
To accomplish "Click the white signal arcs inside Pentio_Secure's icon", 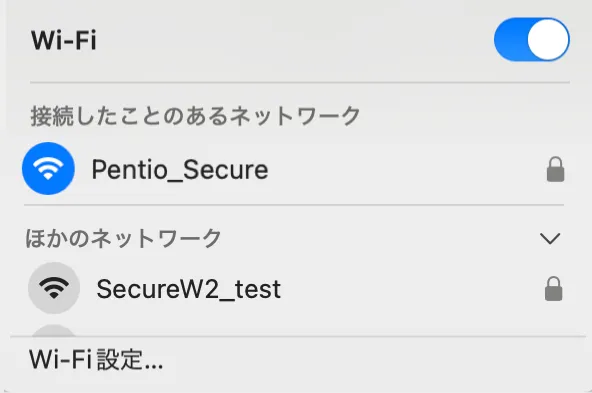I will tap(48, 168).
